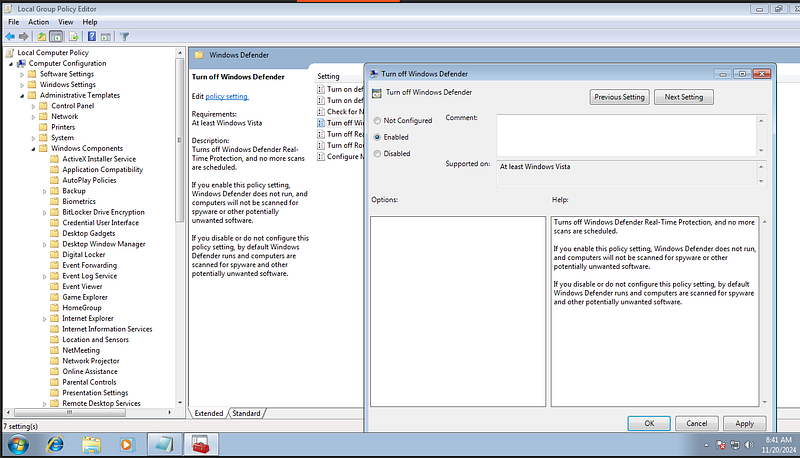Screen dimensions: 800x458
Task: Click the Local Computer Policy root node icon
Action: (10, 53)
